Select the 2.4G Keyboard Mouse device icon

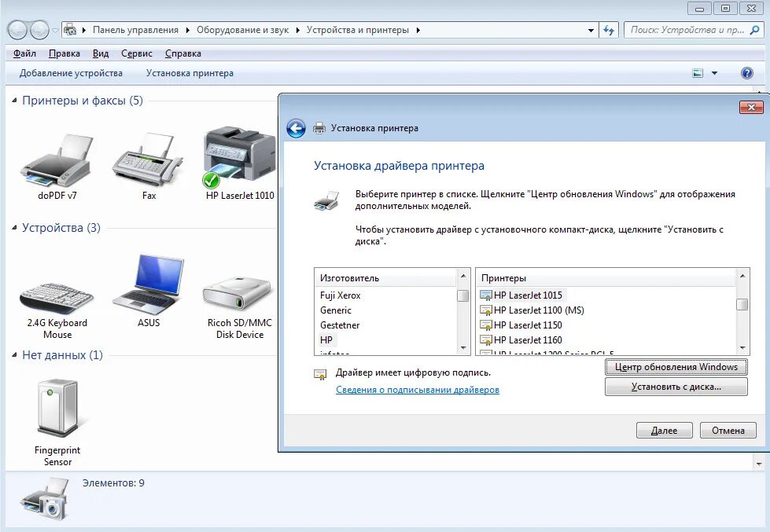(x=57, y=299)
